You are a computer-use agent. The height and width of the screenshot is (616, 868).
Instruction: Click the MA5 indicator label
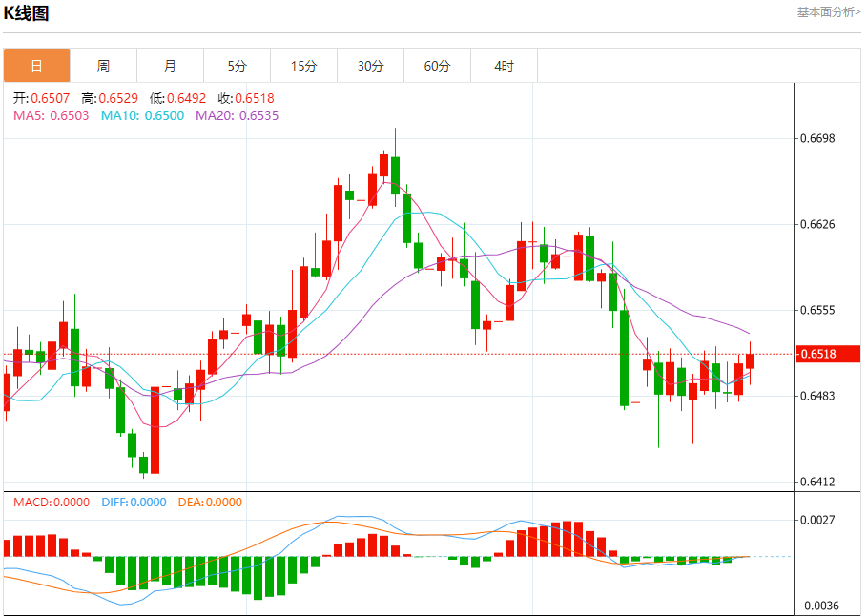point(52,115)
